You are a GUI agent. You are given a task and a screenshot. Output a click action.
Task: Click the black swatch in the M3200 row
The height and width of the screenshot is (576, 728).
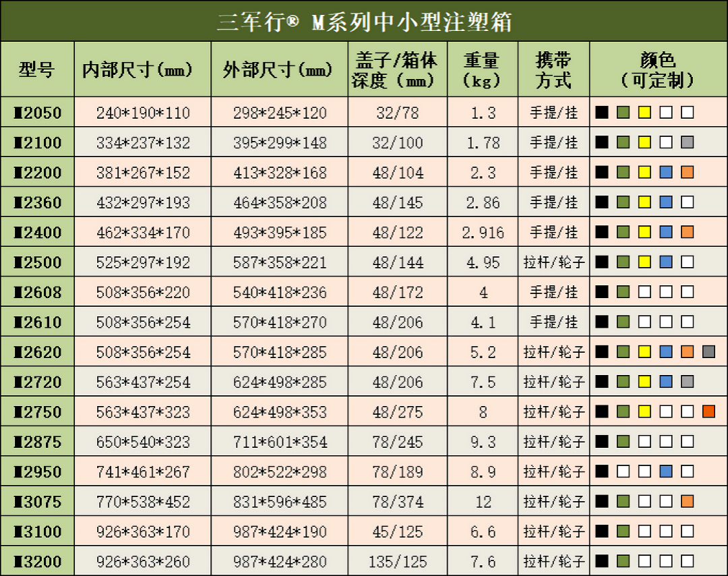602,561
